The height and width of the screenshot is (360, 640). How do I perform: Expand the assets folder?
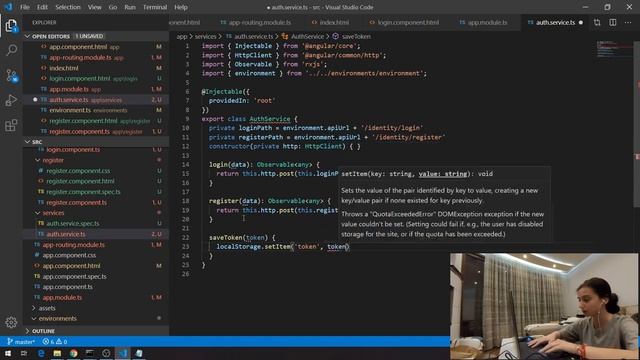tap(47, 308)
